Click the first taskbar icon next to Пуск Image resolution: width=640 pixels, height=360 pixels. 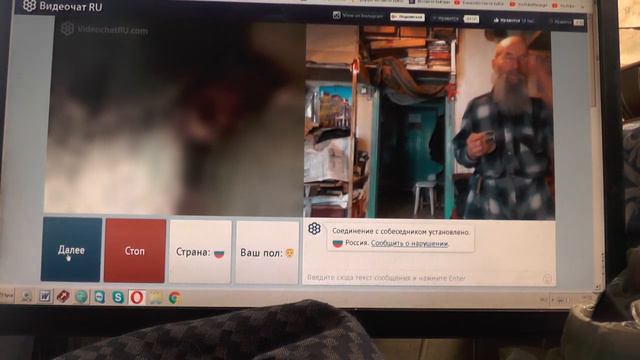pos(27,296)
